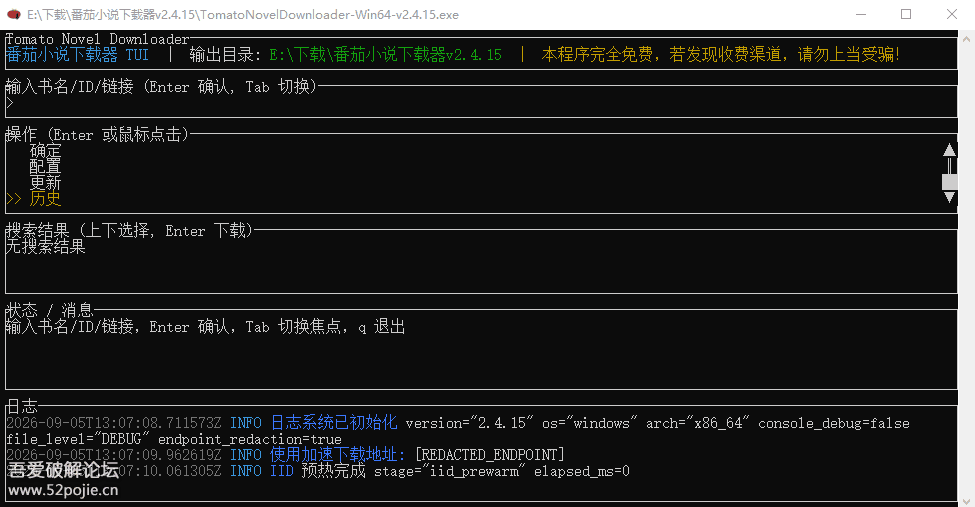Close the downloader console window
Viewport: 975px width, 507px height.
click(951, 14)
